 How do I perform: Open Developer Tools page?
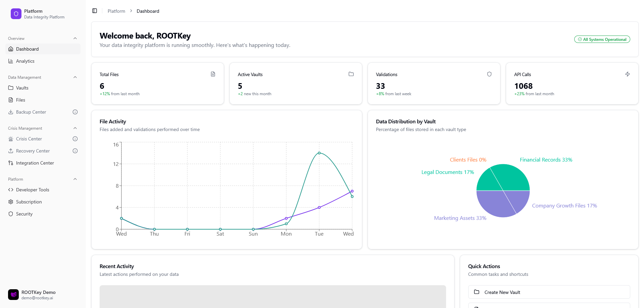tap(43, 190)
